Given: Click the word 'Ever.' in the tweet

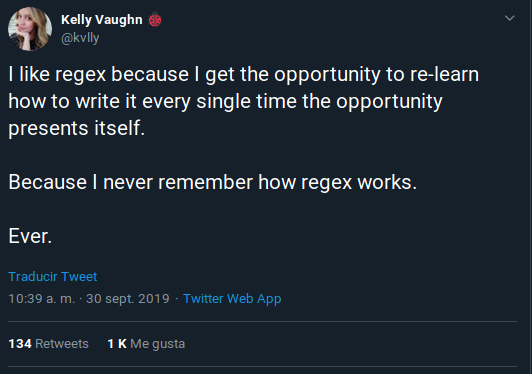Looking at the screenshot, I should (30, 236).
